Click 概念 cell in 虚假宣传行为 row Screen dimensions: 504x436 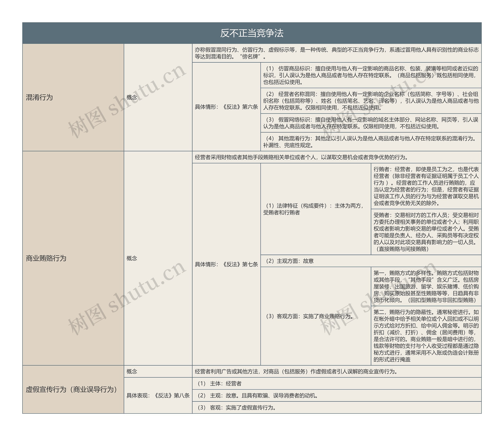pos(158,371)
